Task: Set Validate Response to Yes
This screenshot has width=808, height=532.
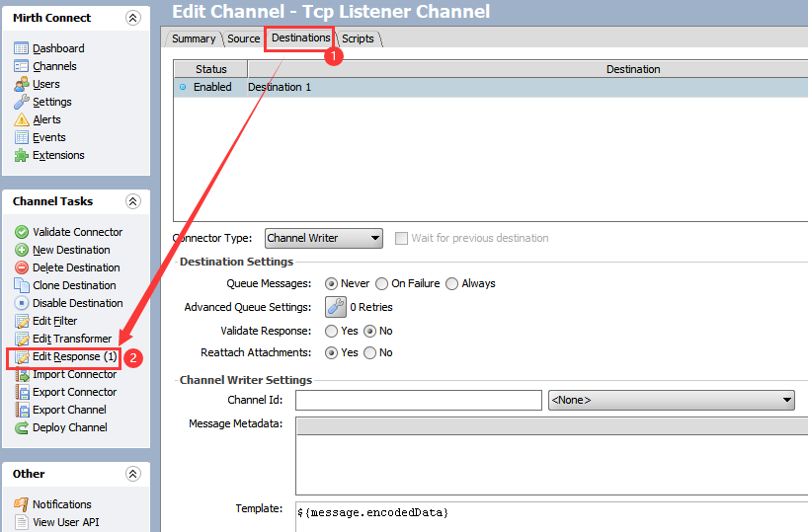Action: pos(331,332)
